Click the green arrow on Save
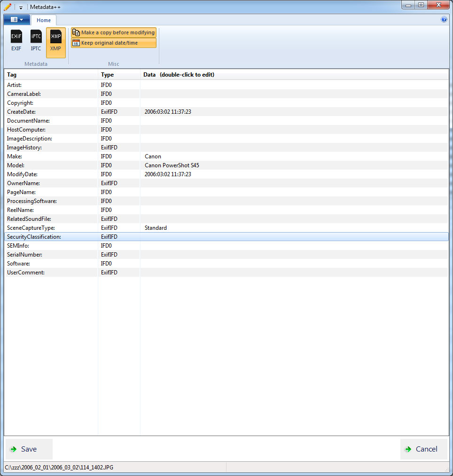The width and height of the screenshot is (453, 476). (13, 449)
